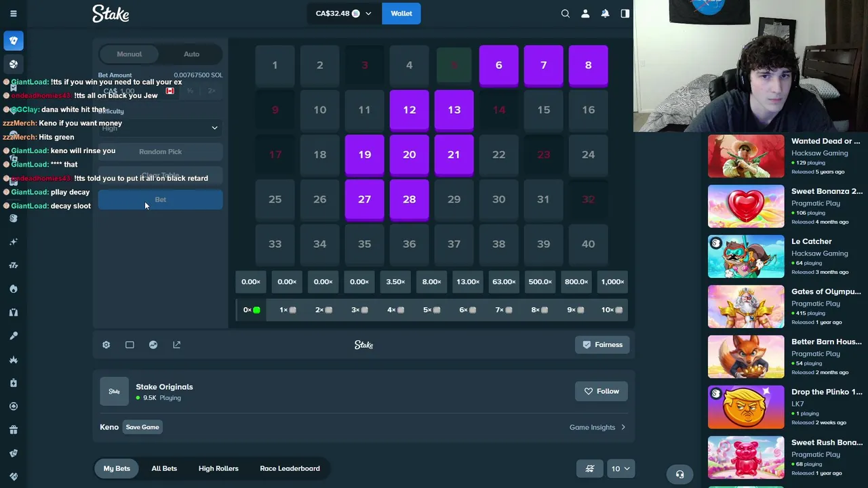
Task: Open the notifications bell icon
Action: pos(605,14)
